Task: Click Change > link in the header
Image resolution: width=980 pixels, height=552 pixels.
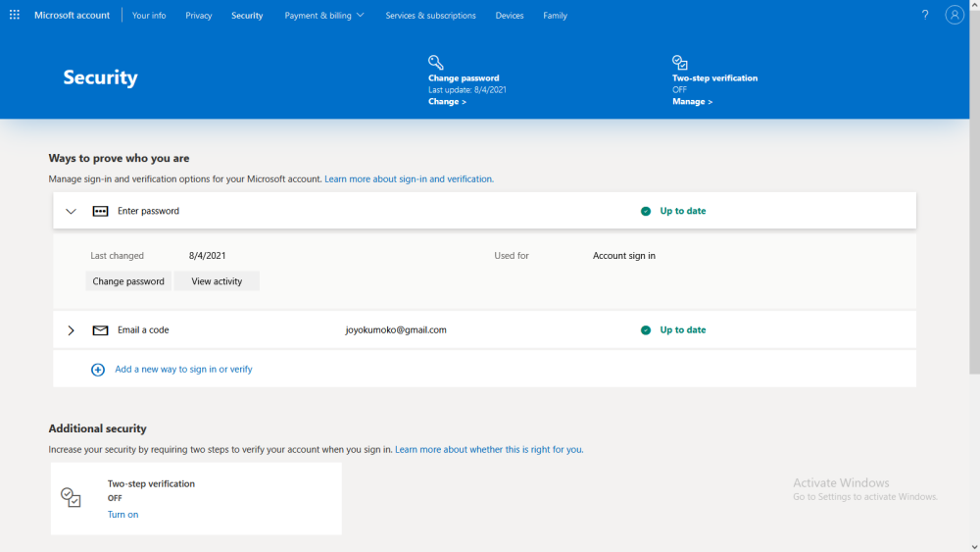Action: click(x=447, y=101)
